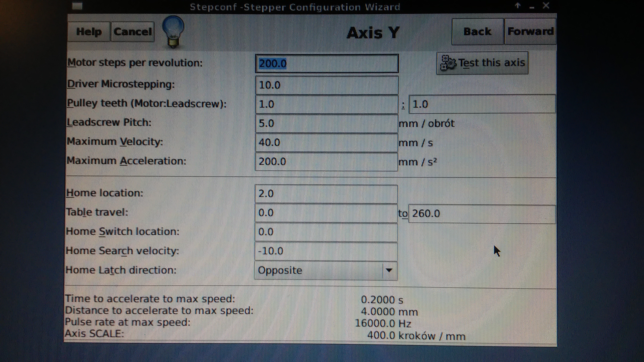Click the Maximum Acceleration label

(126, 161)
